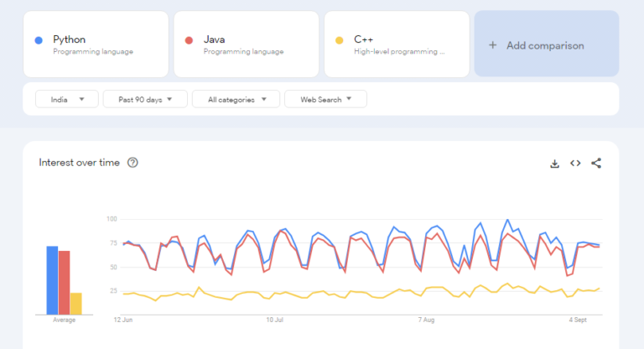Download the Interest over time data
Image resolution: width=644 pixels, height=349 pixels.
pos(554,164)
